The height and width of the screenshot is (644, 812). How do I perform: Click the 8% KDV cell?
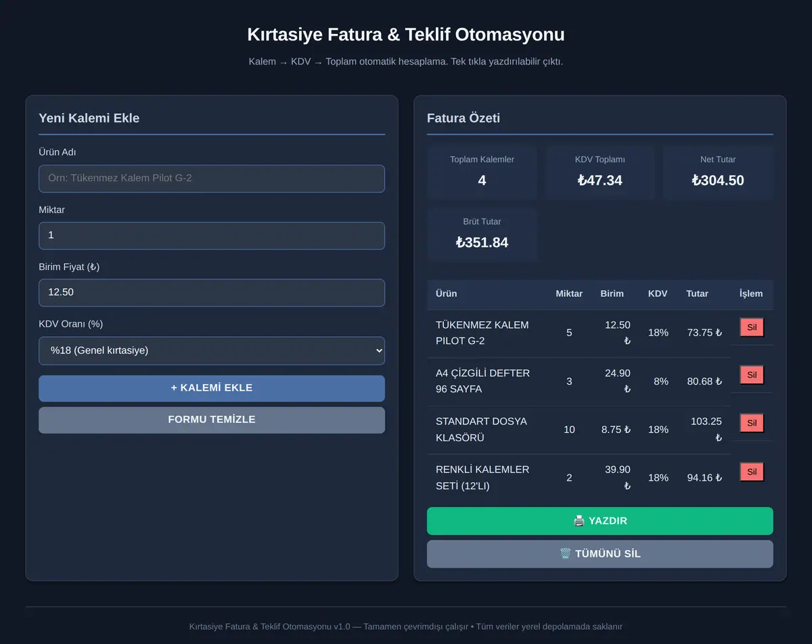pos(661,382)
